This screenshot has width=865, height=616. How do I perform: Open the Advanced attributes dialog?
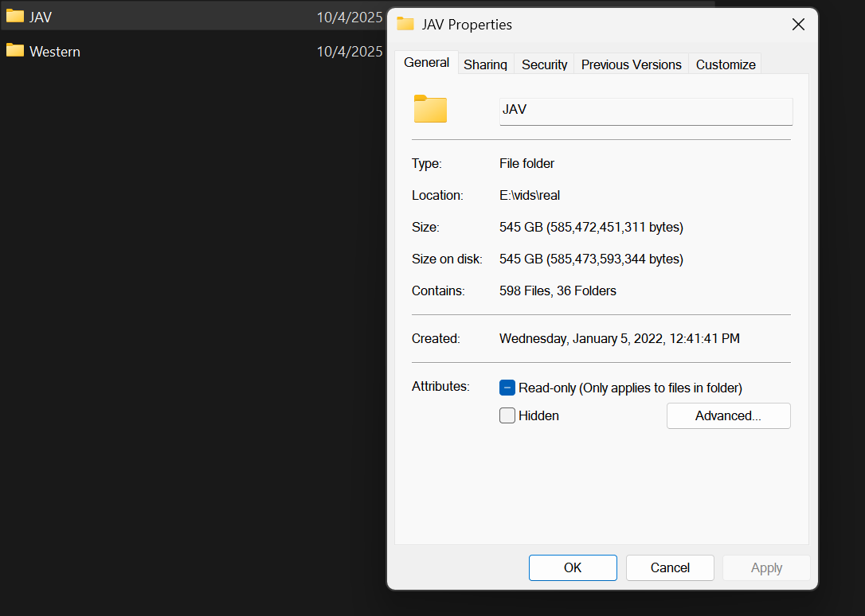point(728,416)
